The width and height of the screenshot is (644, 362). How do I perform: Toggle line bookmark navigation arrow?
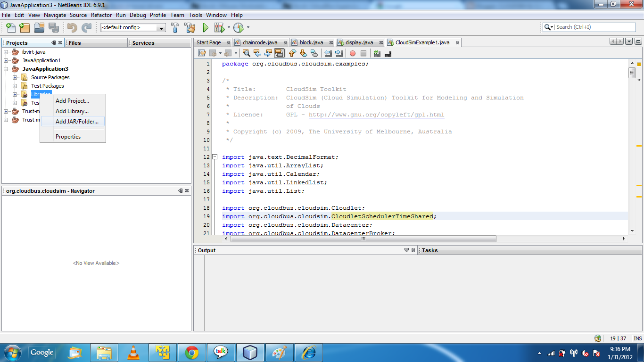pos(303,53)
